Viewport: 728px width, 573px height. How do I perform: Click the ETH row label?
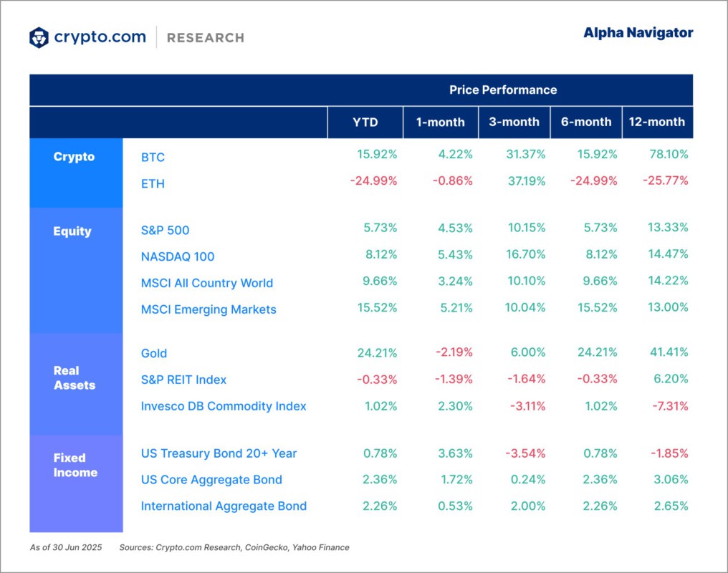(x=153, y=184)
